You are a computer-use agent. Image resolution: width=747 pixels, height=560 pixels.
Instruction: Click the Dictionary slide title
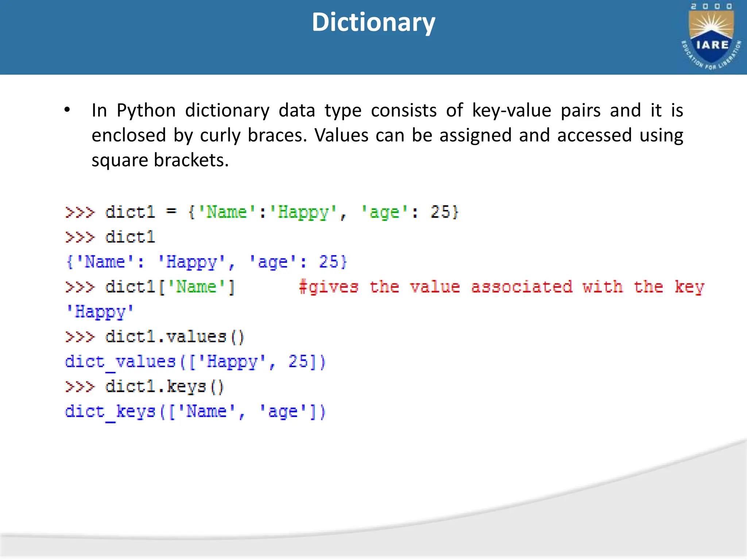coord(373,23)
